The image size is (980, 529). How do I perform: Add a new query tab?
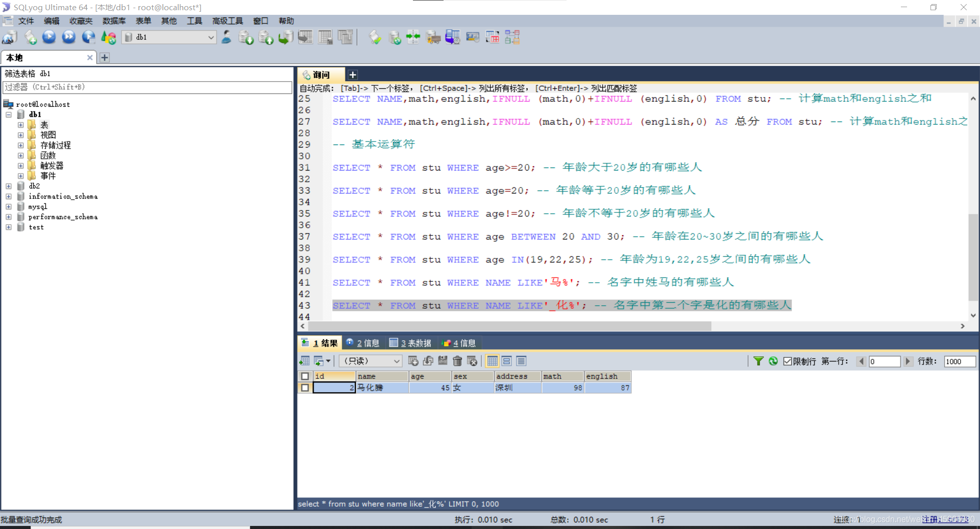click(353, 75)
